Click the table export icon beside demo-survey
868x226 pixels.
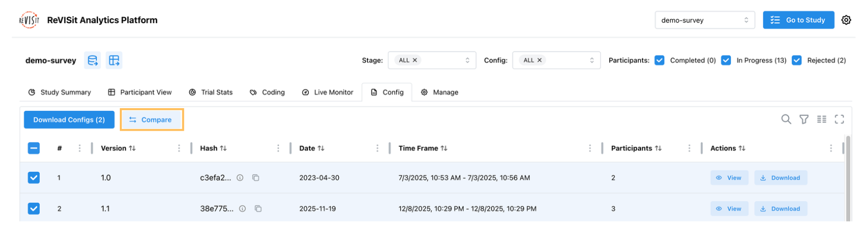pos(114,60)
